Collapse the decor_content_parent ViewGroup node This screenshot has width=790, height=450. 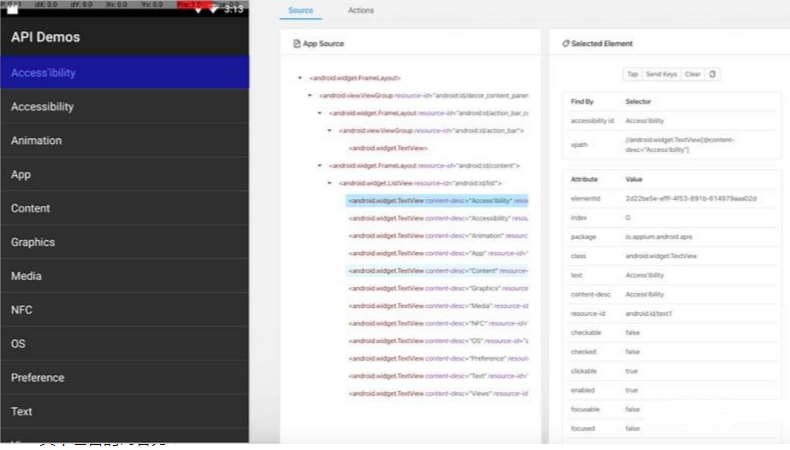click(x=310, y=96)
